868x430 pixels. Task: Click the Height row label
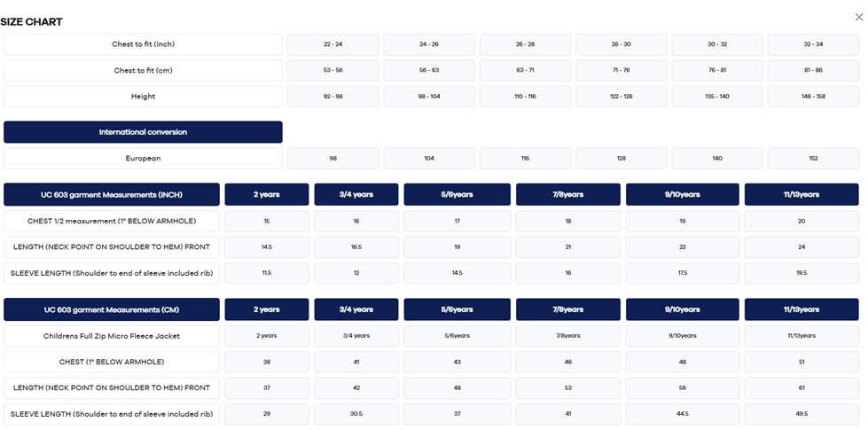click(x=143, y=97)
